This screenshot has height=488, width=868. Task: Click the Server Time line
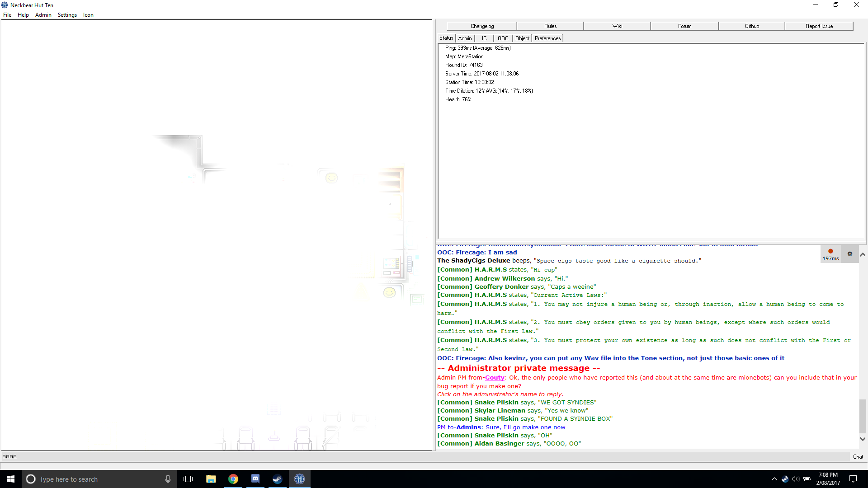point(482,74)
